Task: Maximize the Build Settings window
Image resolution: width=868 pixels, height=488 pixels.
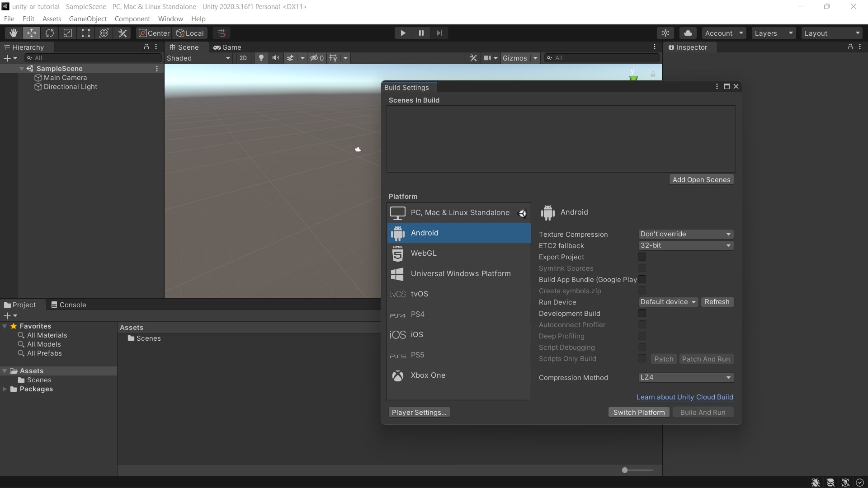Action: click(x=727, y=86)
